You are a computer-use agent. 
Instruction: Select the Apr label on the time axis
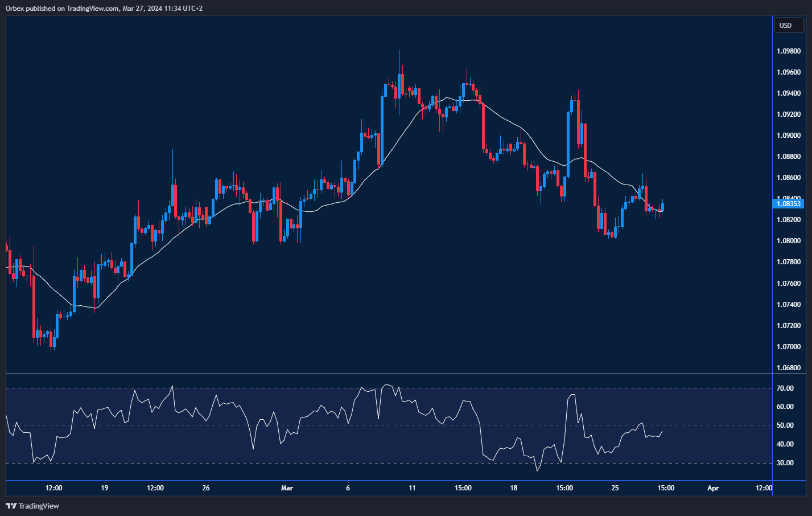pyautogui.click(x=712, y=488)
